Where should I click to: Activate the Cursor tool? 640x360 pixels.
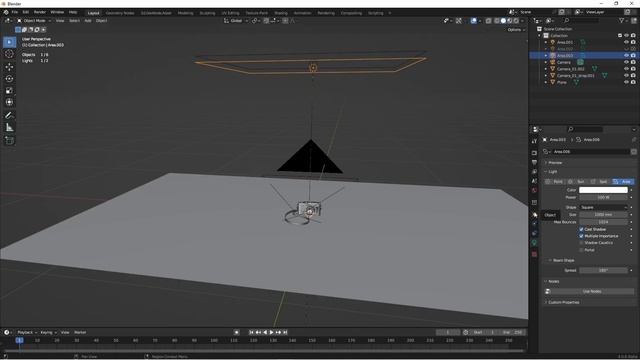point(9,54)
